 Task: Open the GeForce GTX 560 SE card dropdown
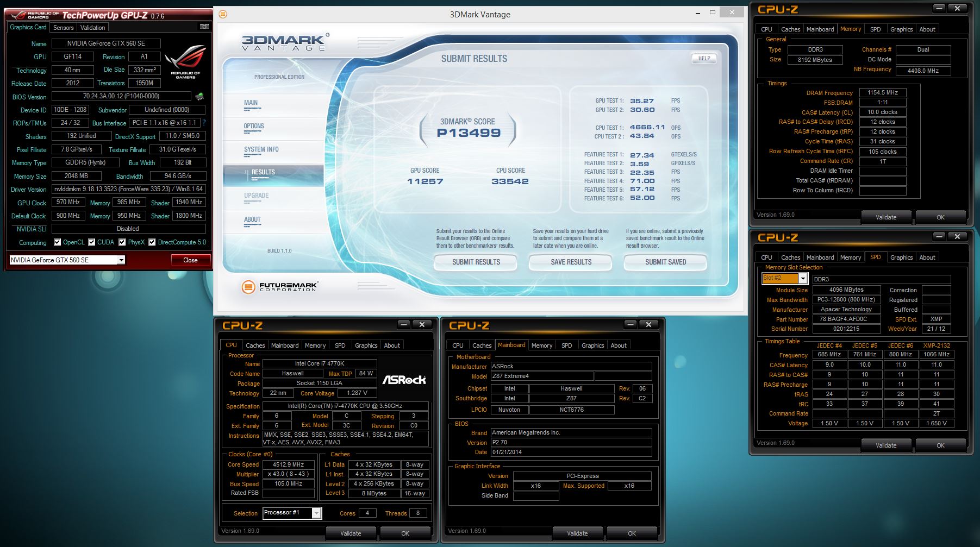[x=121, y=260]
